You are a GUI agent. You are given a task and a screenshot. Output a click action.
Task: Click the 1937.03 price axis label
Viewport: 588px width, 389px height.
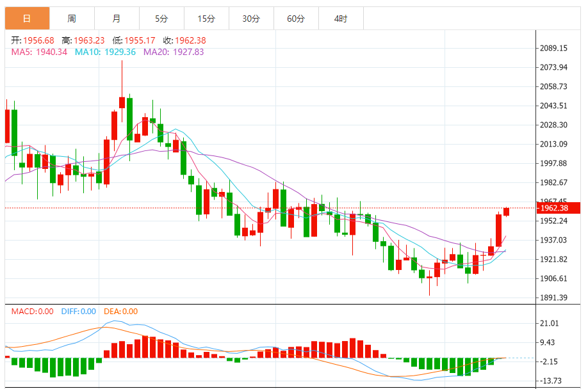[553, 240]
